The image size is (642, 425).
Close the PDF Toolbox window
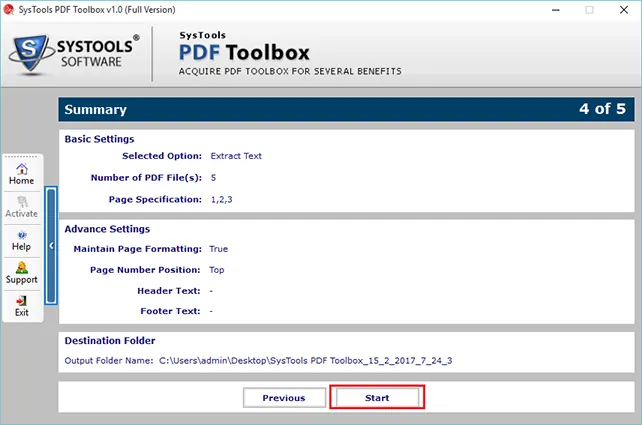[x=624, y=10]
